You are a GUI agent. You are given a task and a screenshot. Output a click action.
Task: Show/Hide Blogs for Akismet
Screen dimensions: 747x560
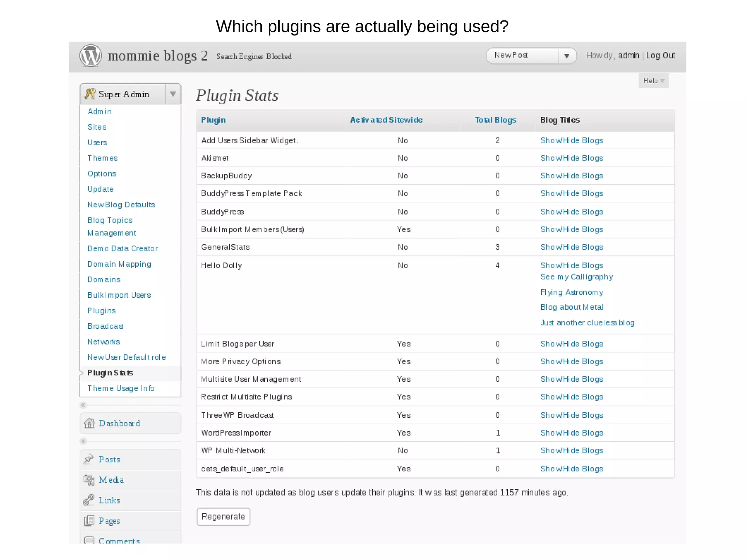pos(572,158)
